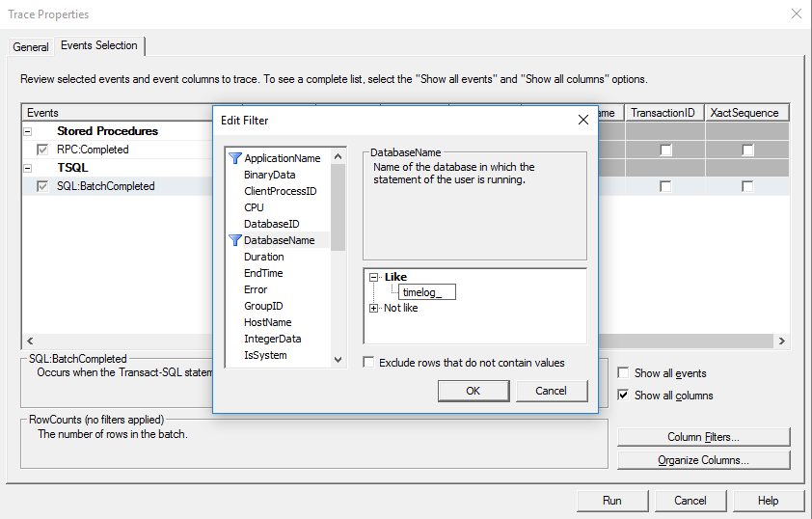Select Duration in the filter list
Image resolution: width=812 pixels, height=519 pixels.
(x=263, y=257)
